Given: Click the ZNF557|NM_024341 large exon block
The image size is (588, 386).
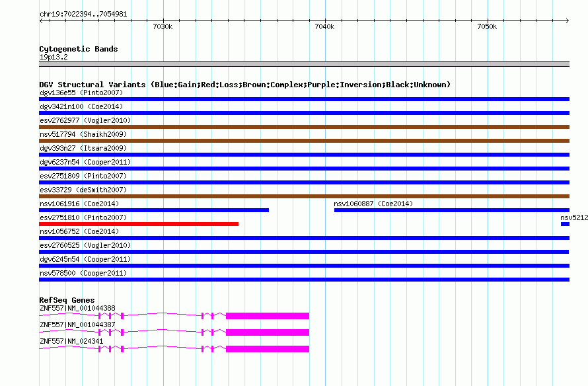Looking at the screenshot, I should coord(268,349).
